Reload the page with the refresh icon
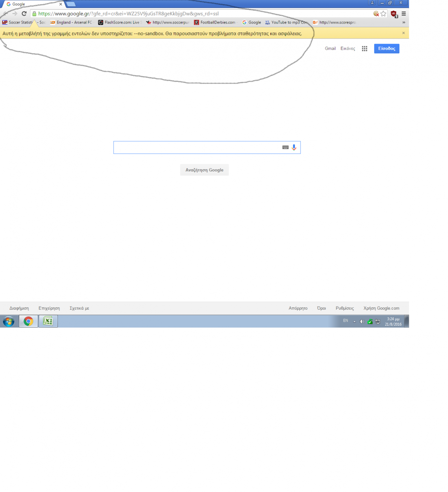This screenshot has width=448, height=492. tap(24, 13)
